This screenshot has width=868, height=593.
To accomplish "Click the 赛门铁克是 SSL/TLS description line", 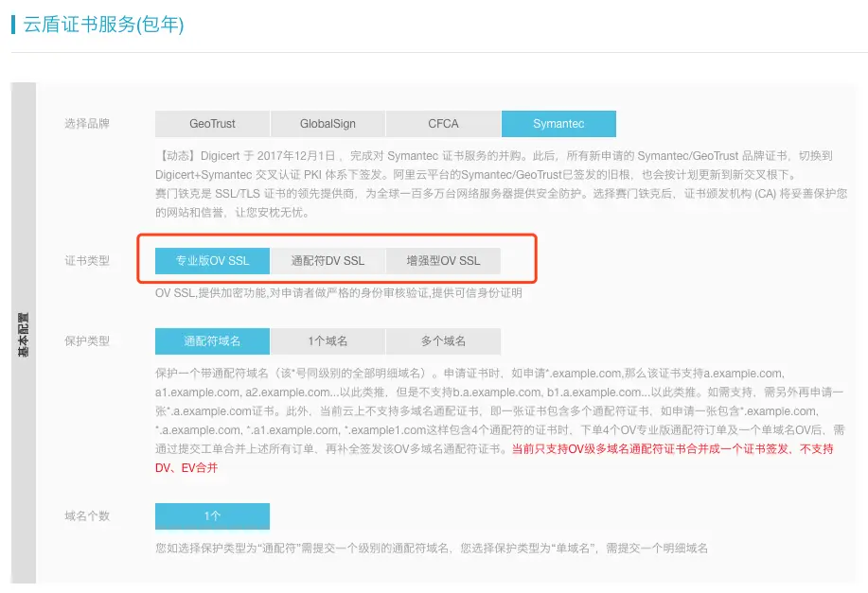I will tap(501, 202).
